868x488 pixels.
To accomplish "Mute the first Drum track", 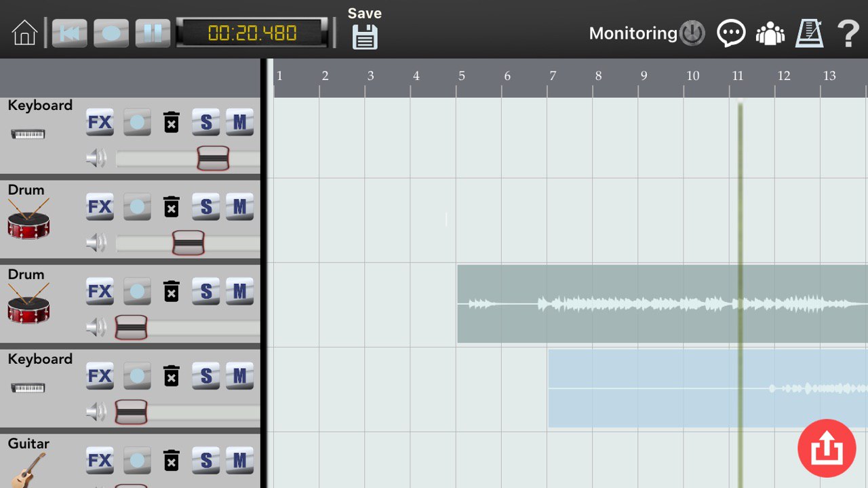I will click(x=239, y=206).
